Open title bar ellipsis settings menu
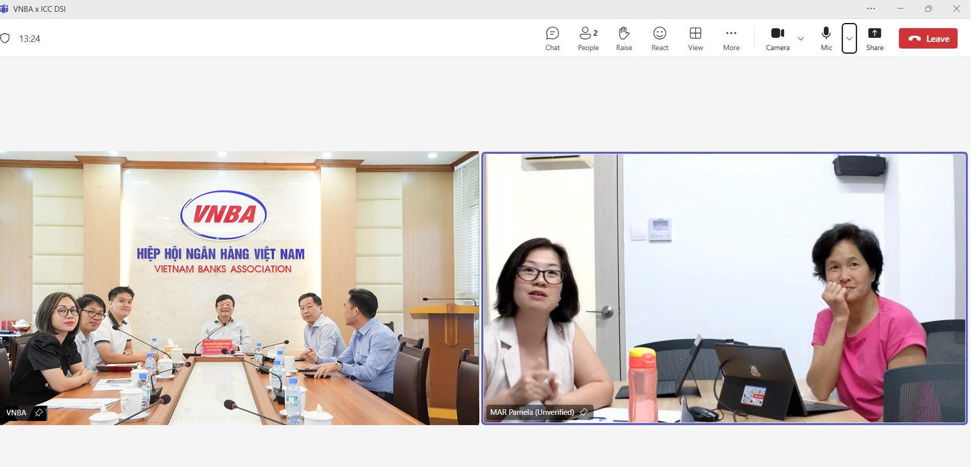Screen dimensions: 980x467 click(871, 9)
